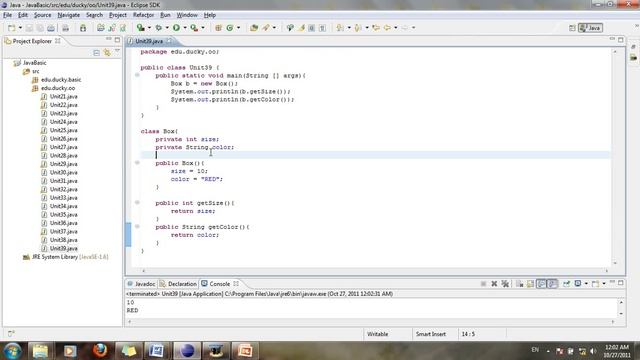The width and height of the screenshot is (640, 360).
Task: Switch to the Javadoc tab
Action: tap(141, 284)
